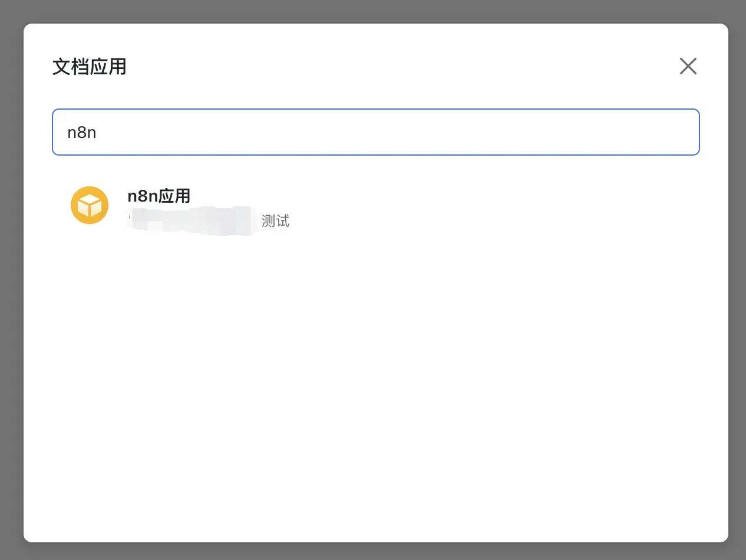Click the left edge padding of the search box
The image size is (746, 560).
[60, 132]
